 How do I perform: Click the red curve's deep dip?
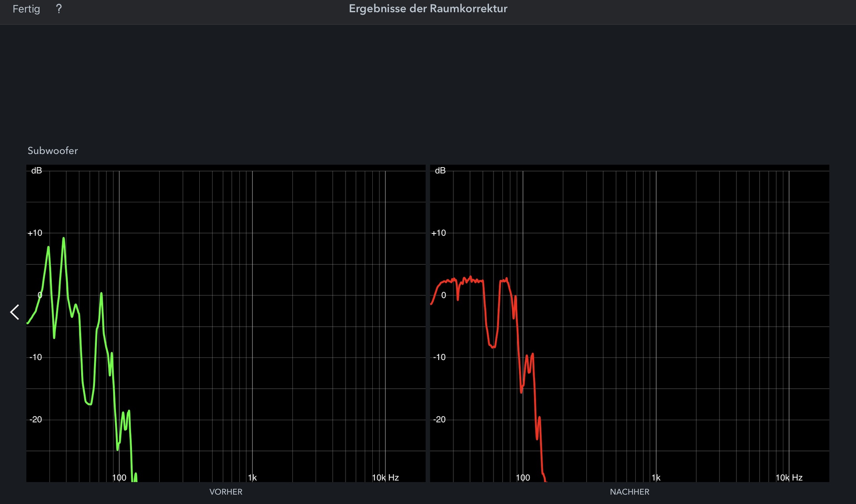point(493,346)
